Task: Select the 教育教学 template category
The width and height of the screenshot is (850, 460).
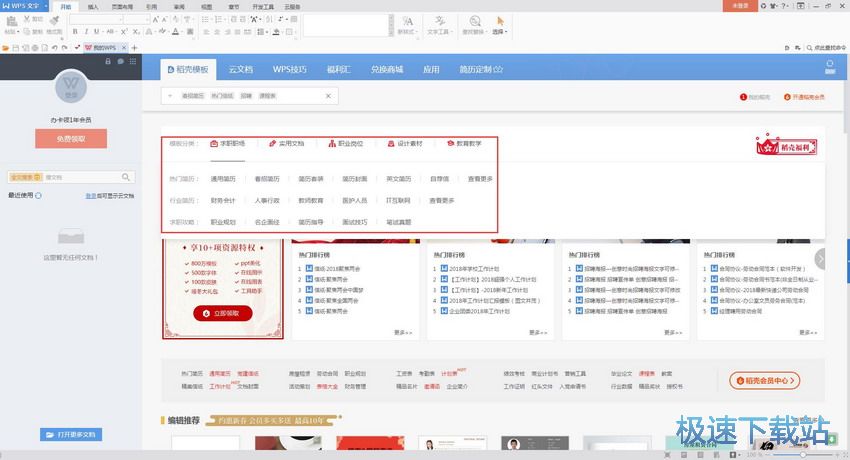Action: tap(464, 144)
